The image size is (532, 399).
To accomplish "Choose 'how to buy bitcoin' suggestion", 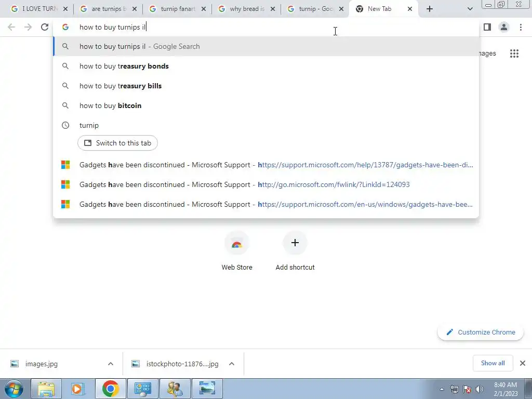I will [x=267, y=105].
